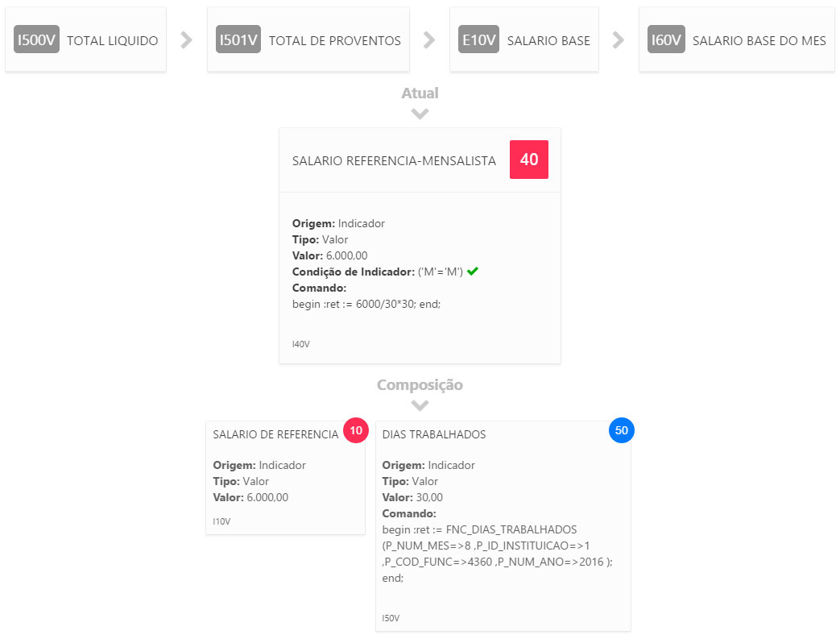Click the green condition checkmark
This screenshot has width=840, height=639.
pyautogui.click(x=473, y=272)
